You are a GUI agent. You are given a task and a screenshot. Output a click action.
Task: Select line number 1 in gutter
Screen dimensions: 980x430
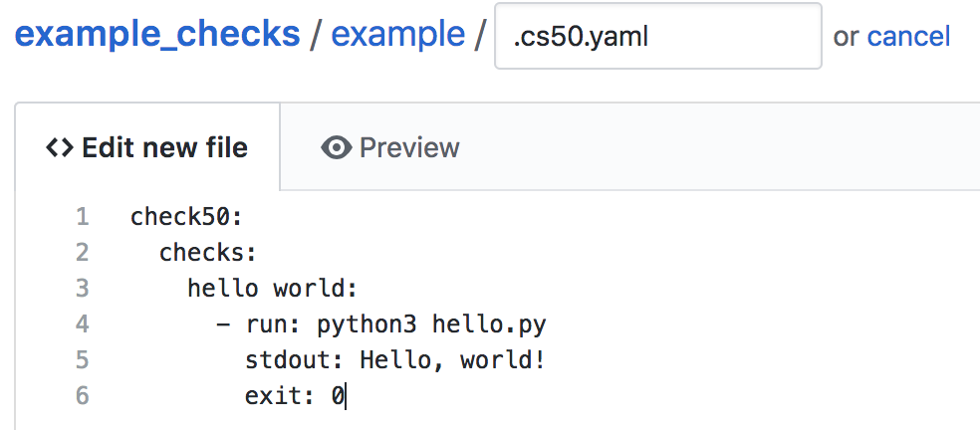click(x=82, y=217)
